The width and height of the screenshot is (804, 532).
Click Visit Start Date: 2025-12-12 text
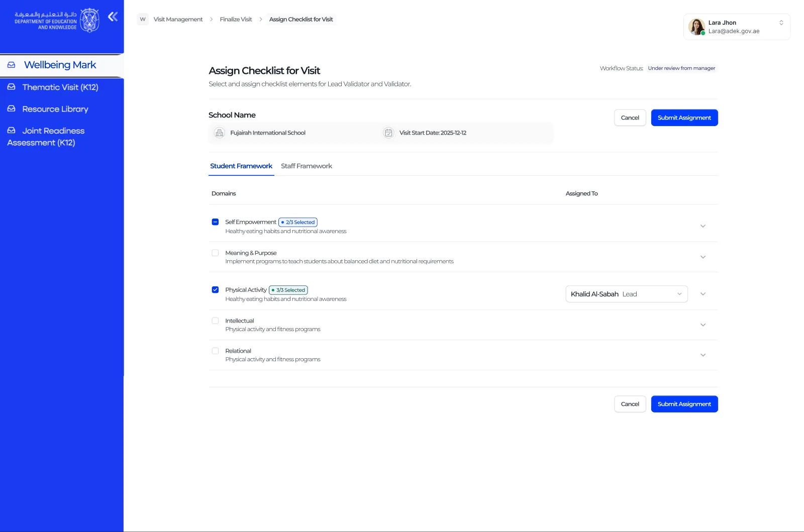click(433, 133)
